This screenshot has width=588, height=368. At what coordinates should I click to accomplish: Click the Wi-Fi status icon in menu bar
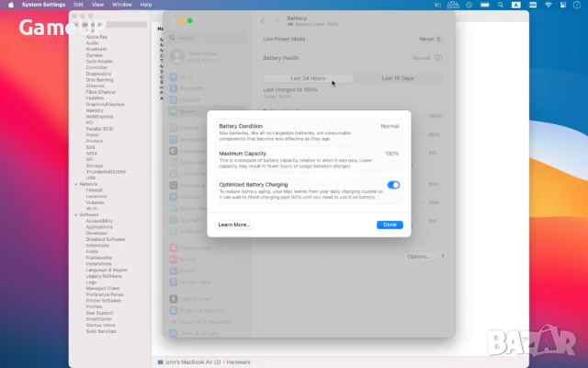click(x=547, y=5)
